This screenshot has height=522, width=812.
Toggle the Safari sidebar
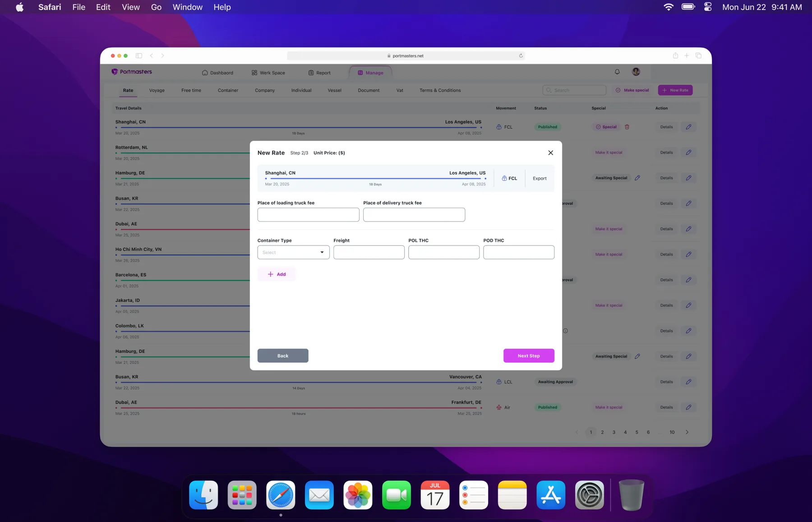click(139, 55)
